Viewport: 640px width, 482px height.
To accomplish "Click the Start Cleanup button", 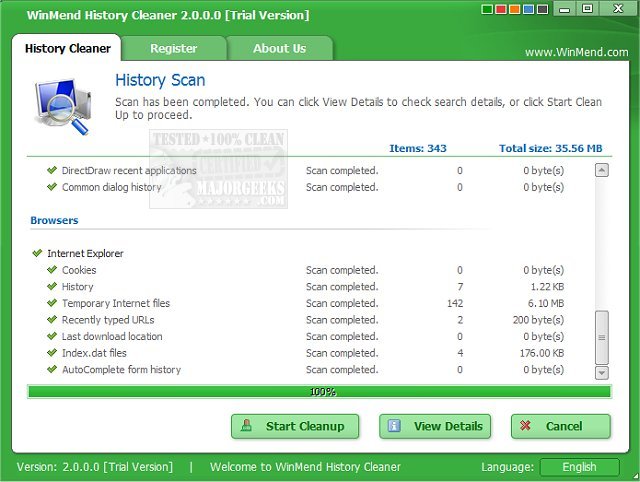I will (x=295, y=426).
